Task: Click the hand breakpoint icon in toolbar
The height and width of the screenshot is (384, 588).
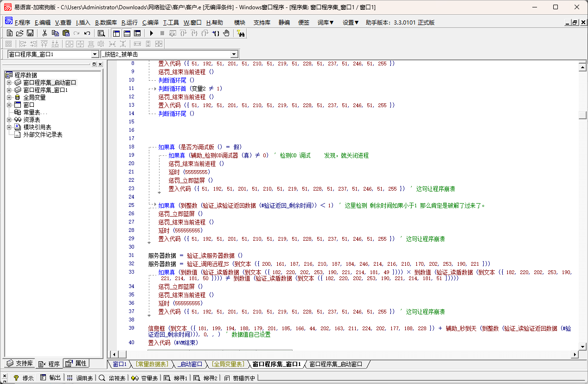Action: (226, 33)
